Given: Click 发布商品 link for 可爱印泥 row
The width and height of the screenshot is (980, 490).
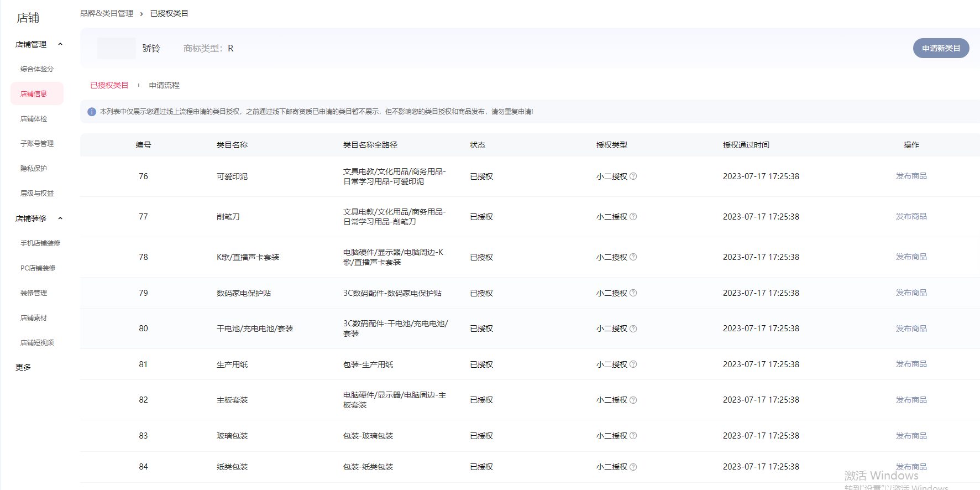Looking at the screenshot, I should 911,176.
